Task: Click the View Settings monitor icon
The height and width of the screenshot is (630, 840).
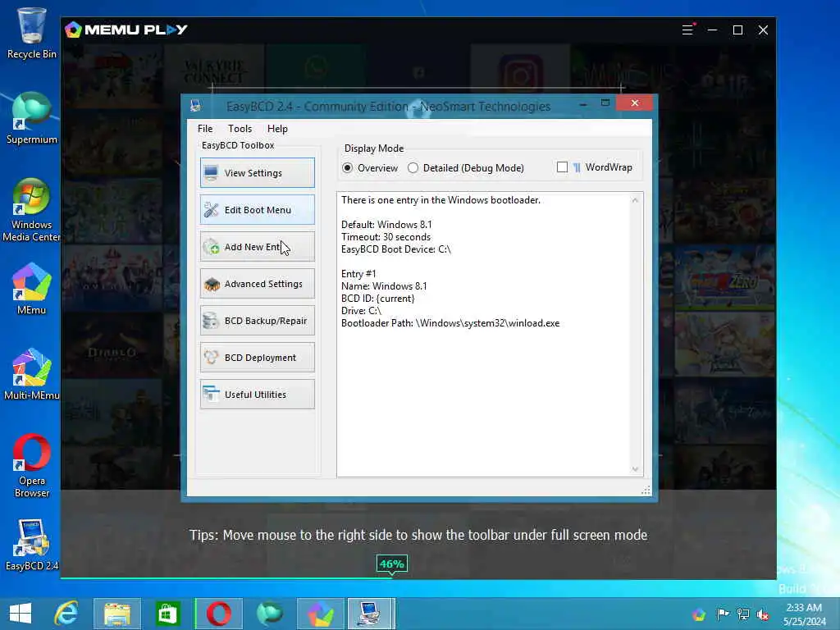Action: coord(211,172)
